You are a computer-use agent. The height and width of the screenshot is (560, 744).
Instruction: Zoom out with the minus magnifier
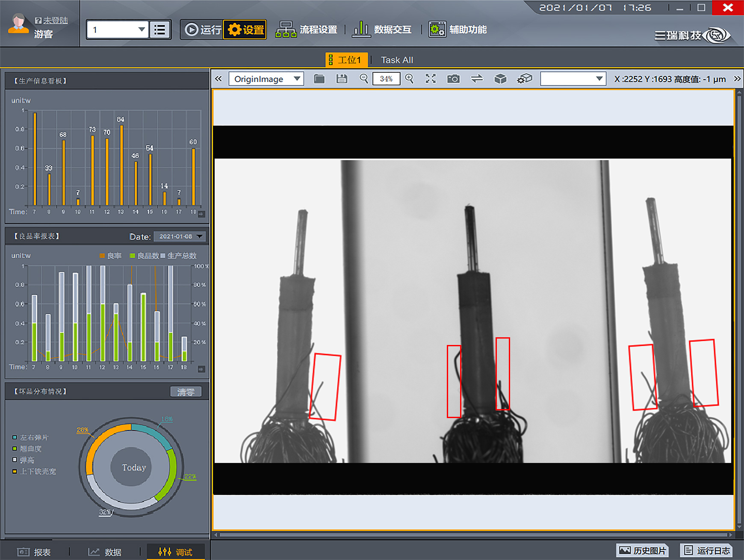(x=364, y=79)
